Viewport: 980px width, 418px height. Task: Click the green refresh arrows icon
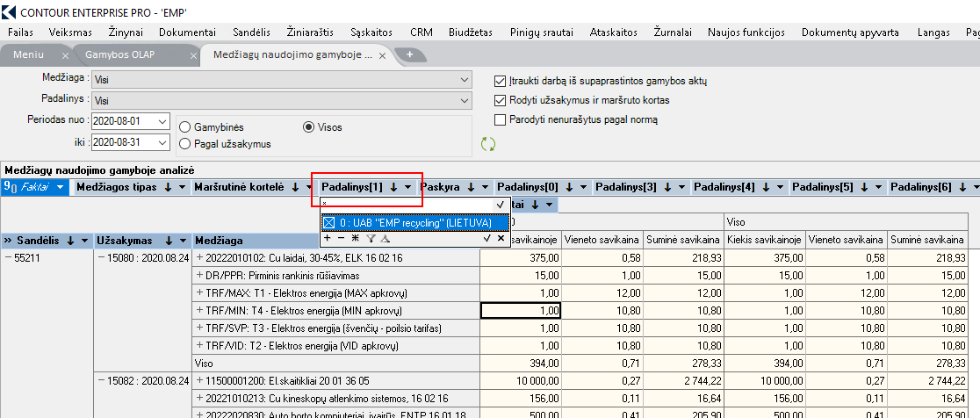click(x=489, y=144)
